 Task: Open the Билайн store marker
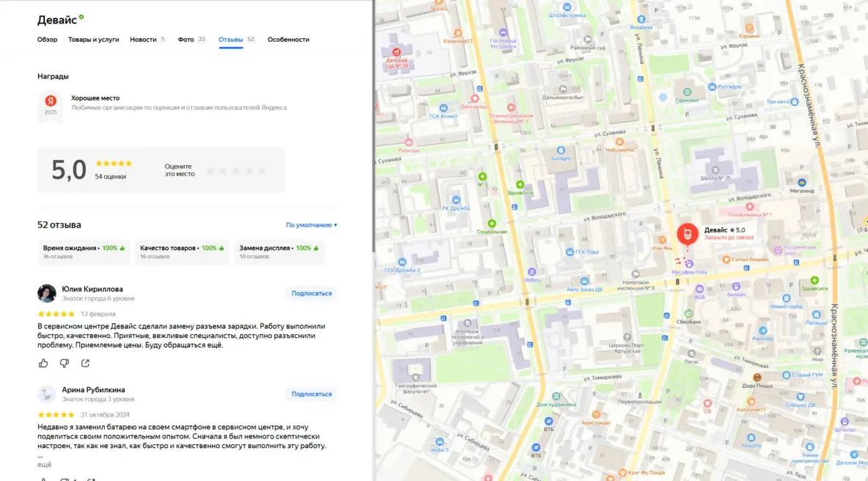coord(736,286)
